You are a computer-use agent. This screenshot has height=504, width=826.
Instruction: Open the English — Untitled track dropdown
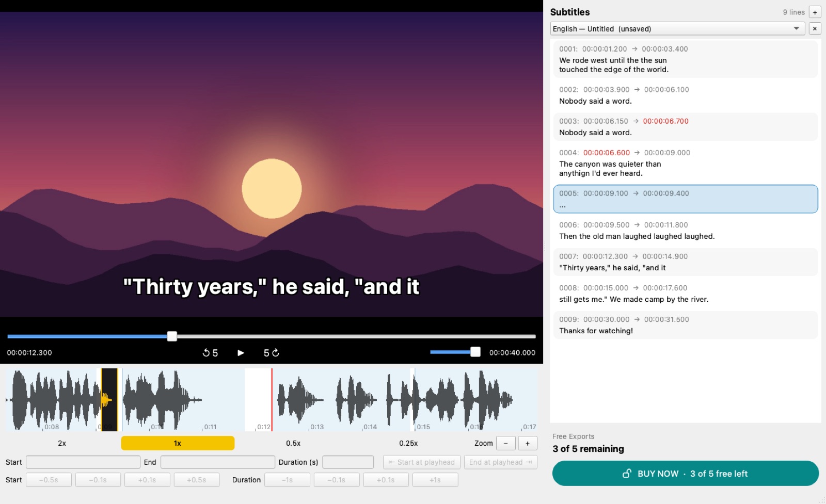(x=677, y=29)
